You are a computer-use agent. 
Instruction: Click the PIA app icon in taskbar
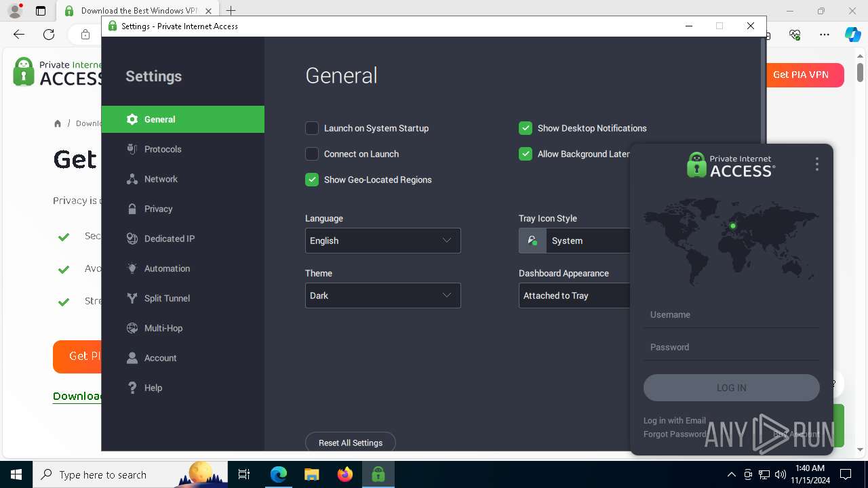click(x=378, y=474)
